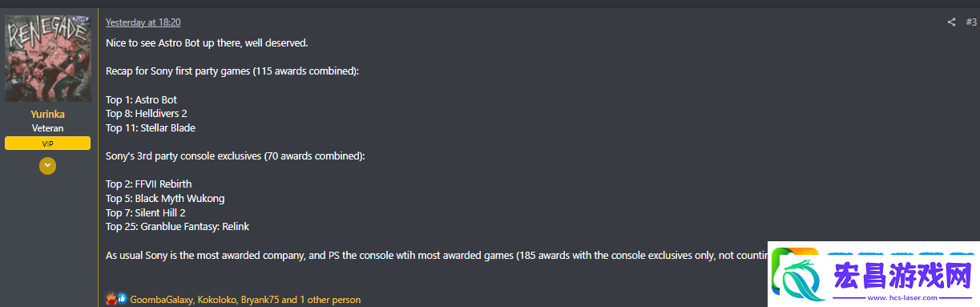This screenshot has height=307, width=980.
Task: Open the #3 post permalink
Action: click(970, 22)
